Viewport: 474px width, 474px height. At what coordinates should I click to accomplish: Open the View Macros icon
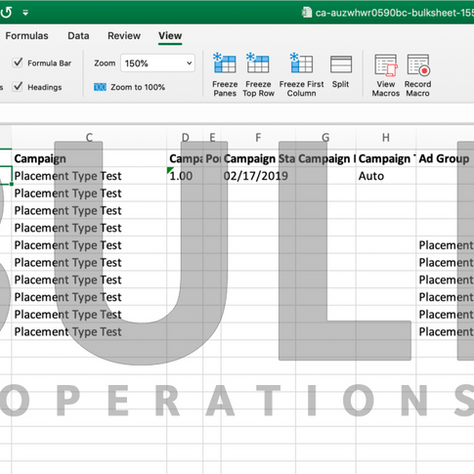click(386, 65)
